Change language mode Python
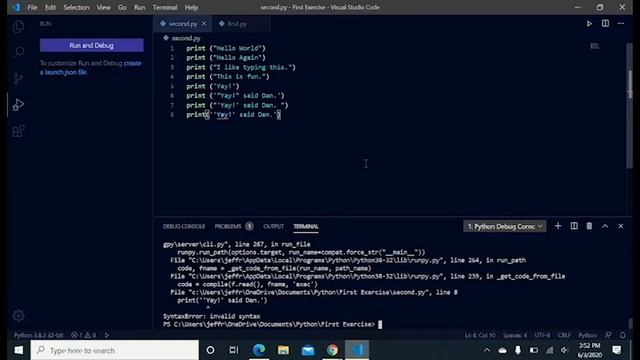The width and height of the screenshot is (640, 360). tap(587, 335)
